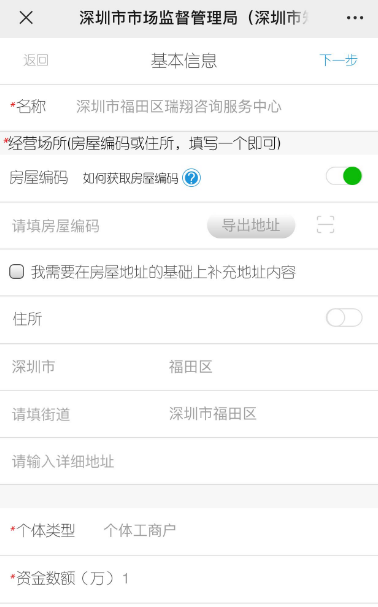Focus the 请填房屋编码 input field

tap(105, 226)
